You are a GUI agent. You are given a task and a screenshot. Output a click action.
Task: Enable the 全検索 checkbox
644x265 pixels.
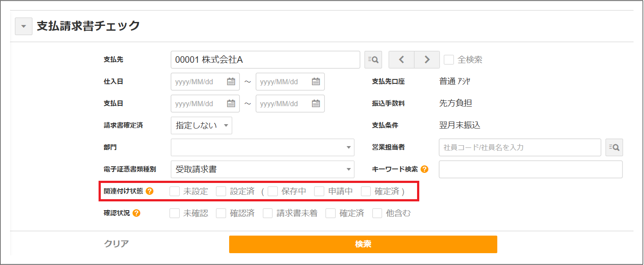click(x=449, y=60)
